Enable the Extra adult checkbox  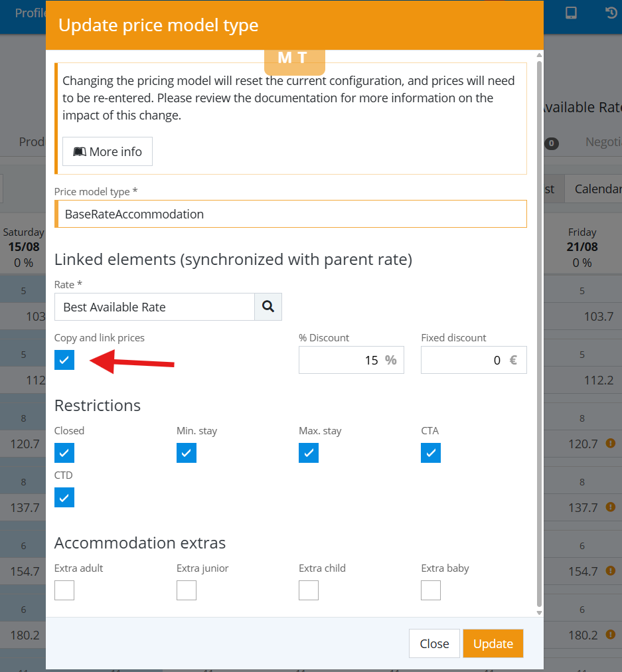pyautogui.click(x=64, y=590)
